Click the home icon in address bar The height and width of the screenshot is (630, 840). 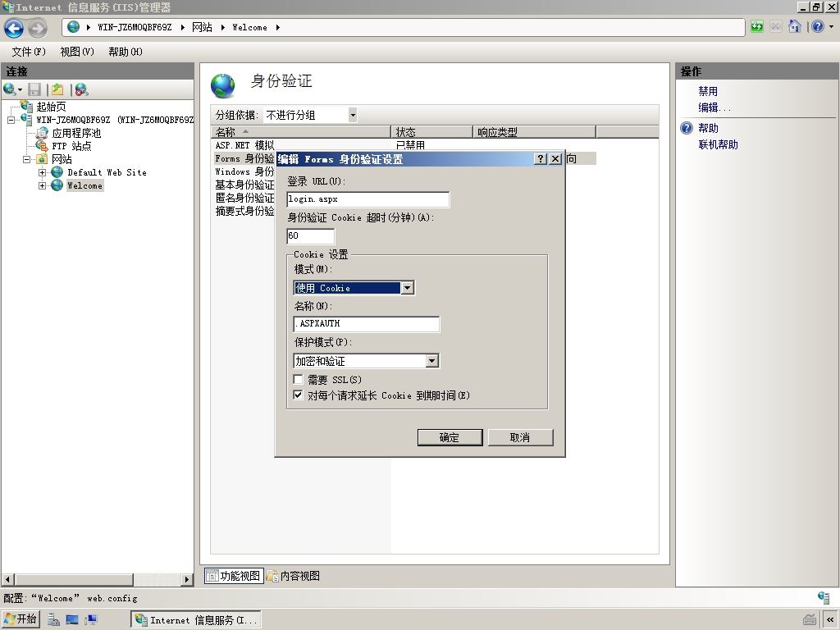tap(794, 27)
